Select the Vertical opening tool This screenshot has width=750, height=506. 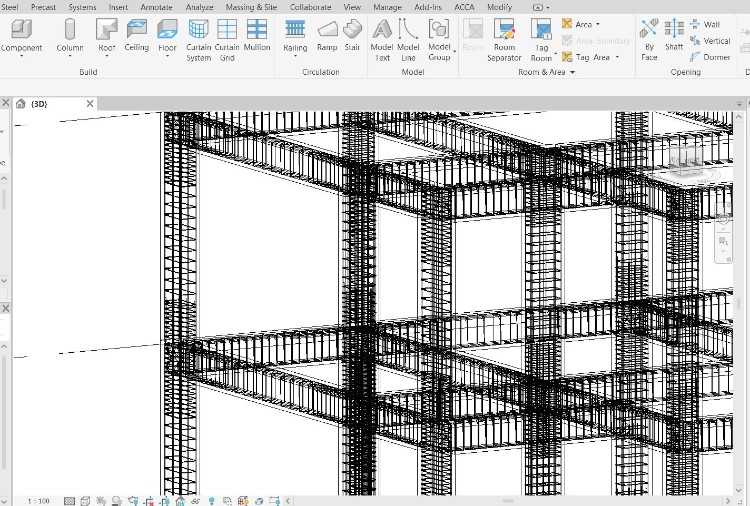click(x=710, y=41)
